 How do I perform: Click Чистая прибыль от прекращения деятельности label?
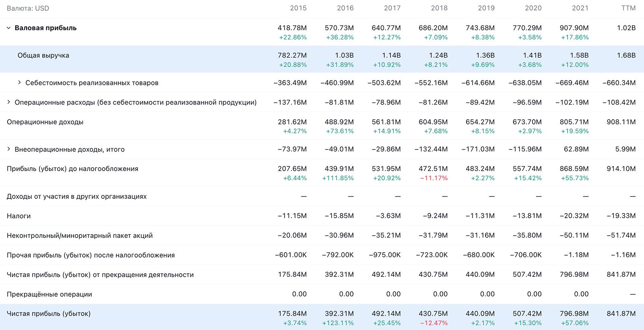100,275
